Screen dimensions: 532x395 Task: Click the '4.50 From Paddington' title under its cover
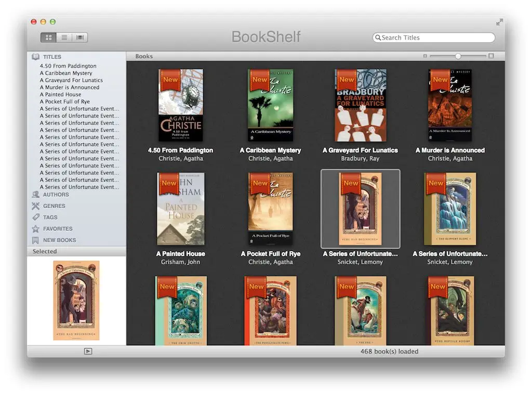pyautogui.click(x=180, y=150)
